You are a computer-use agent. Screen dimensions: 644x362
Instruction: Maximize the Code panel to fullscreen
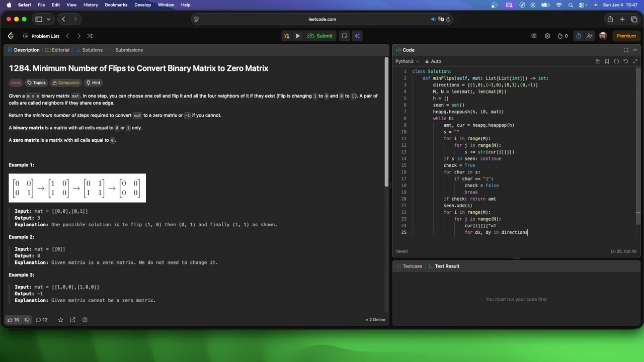pos(626,50)
